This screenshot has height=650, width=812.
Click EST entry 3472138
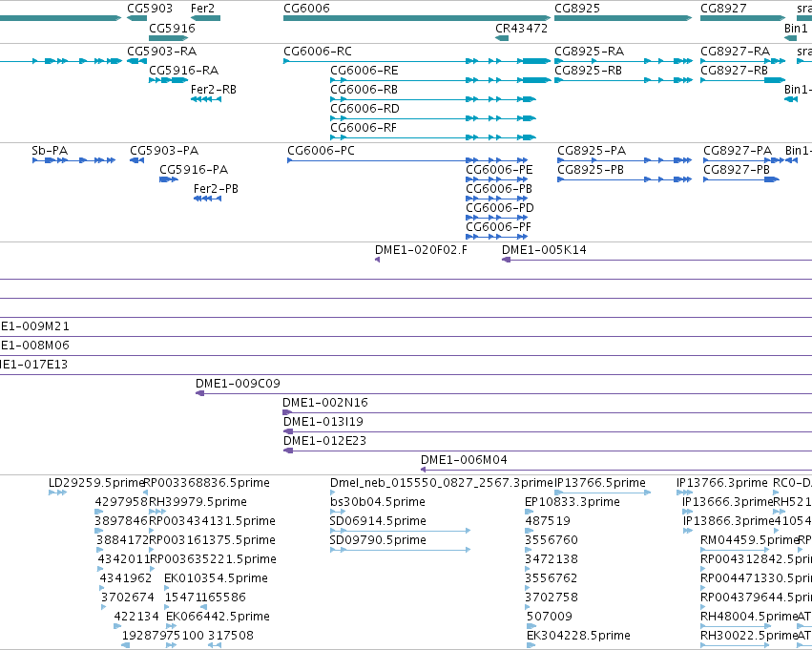click(552, 560)
